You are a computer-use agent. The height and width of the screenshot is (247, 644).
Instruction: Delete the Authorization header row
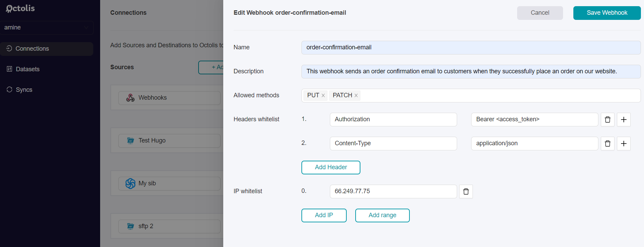607,120
